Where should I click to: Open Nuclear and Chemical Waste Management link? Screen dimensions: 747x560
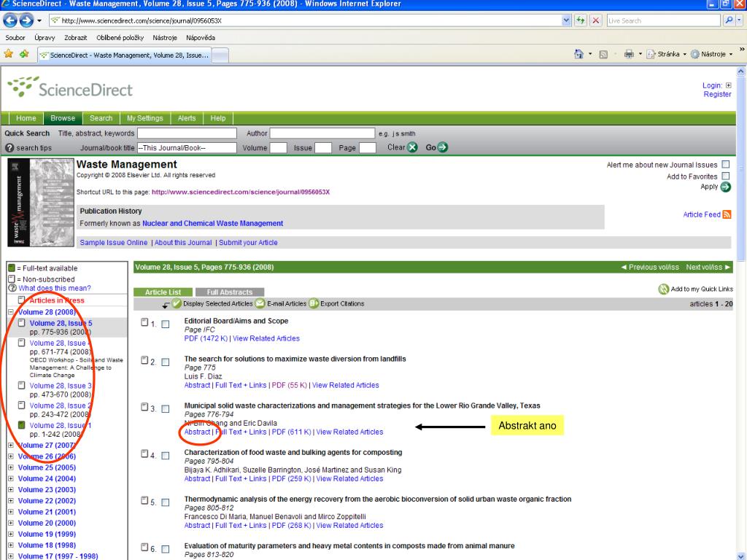click(x=212, y=223)
